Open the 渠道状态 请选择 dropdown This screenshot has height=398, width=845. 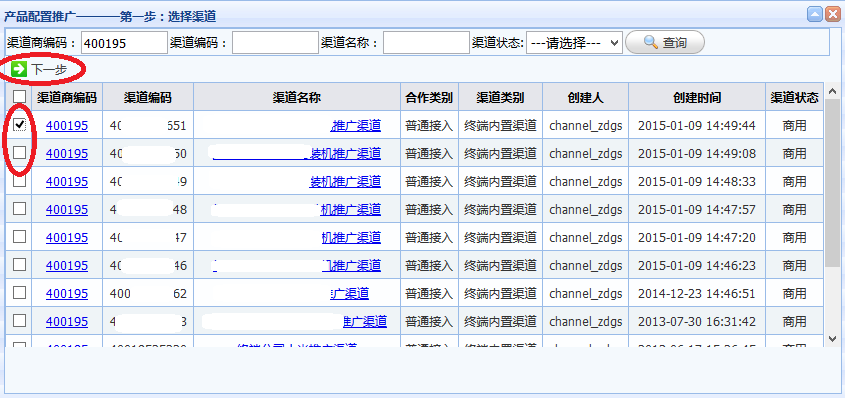[574, 43]
